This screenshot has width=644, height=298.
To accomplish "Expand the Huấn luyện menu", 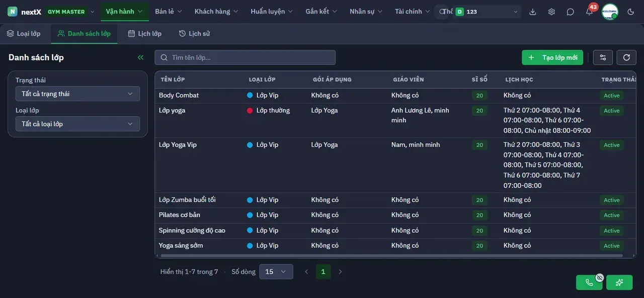I will [x=273, y=12].
